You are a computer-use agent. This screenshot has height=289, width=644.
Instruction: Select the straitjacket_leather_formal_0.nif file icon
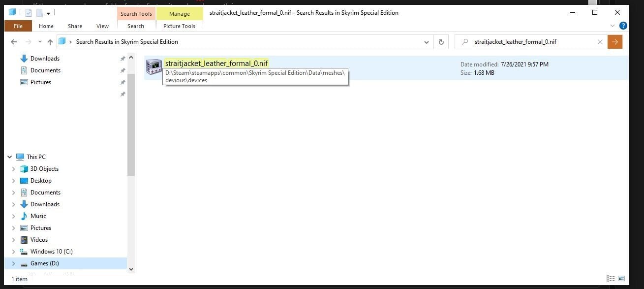(154, 67)
